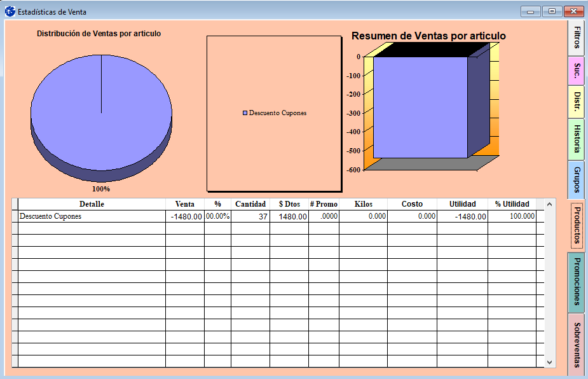Image resolution: width=588 pixels, height=379 pixels.
Task: Go to the Sobreventas tab
Action: coord(577,345)
